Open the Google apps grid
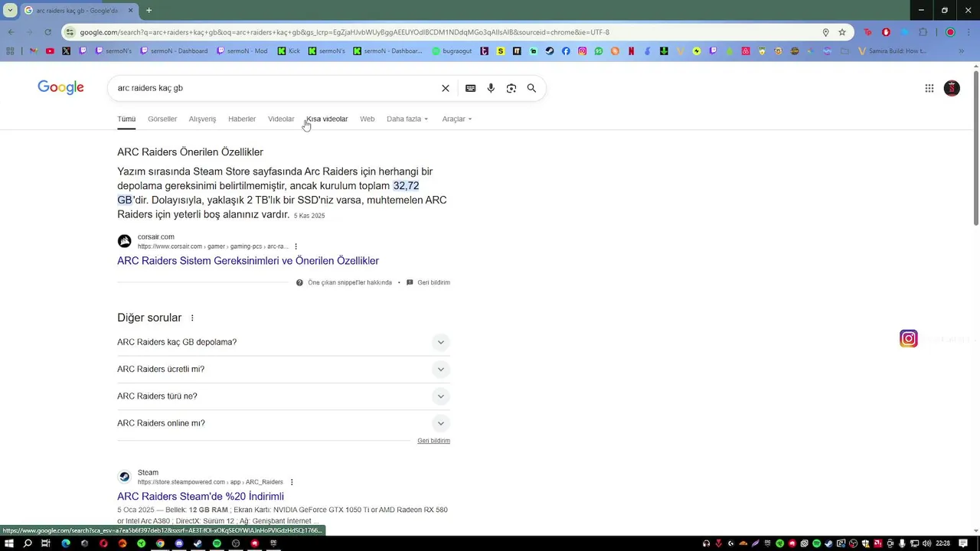The image size is (980, 551). (x=929, y=88)
